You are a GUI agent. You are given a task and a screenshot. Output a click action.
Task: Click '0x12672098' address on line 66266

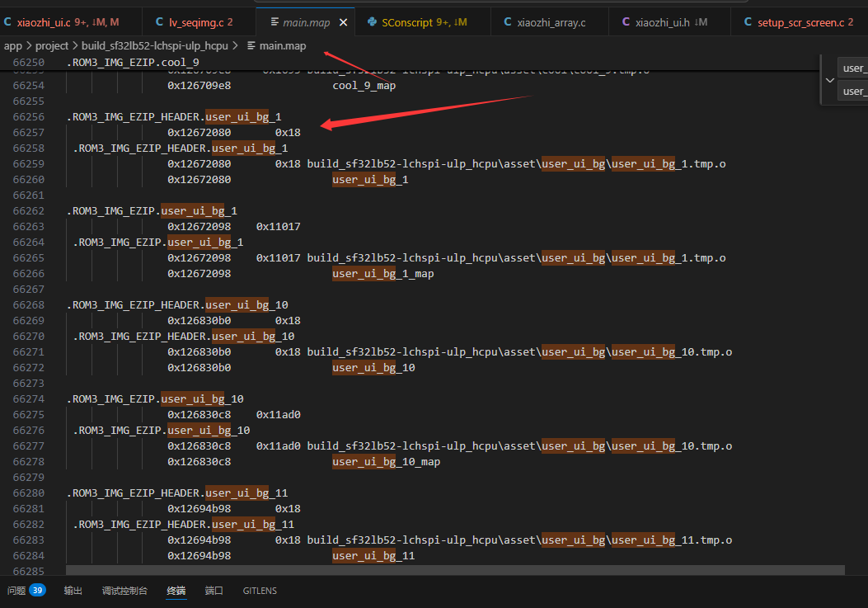[199, 274]
